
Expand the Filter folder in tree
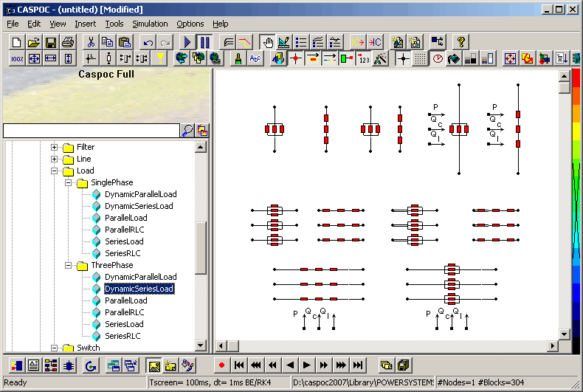point(54,147)
